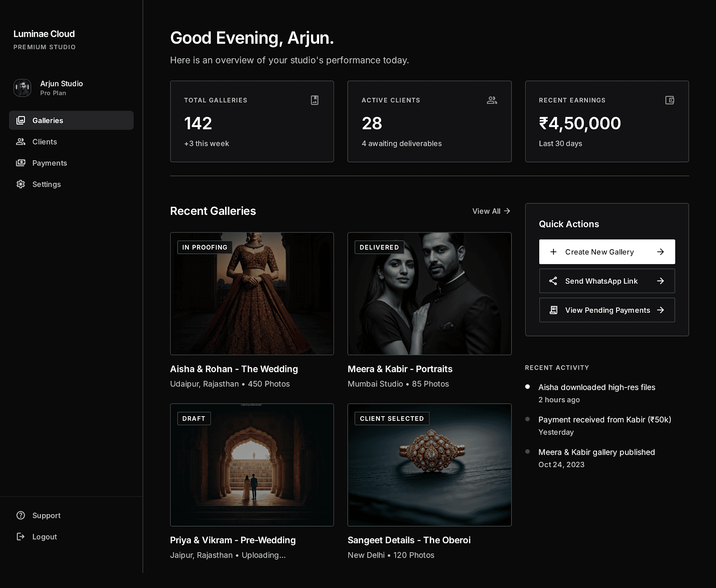Open Aisha & Rohan - The Wedding title
The height and width of the screenshot is (588, 716).
pyautogui.click(x=234, y=369)
